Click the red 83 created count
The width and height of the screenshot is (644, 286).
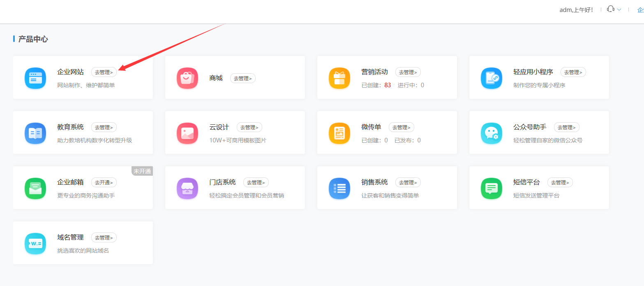388,85
